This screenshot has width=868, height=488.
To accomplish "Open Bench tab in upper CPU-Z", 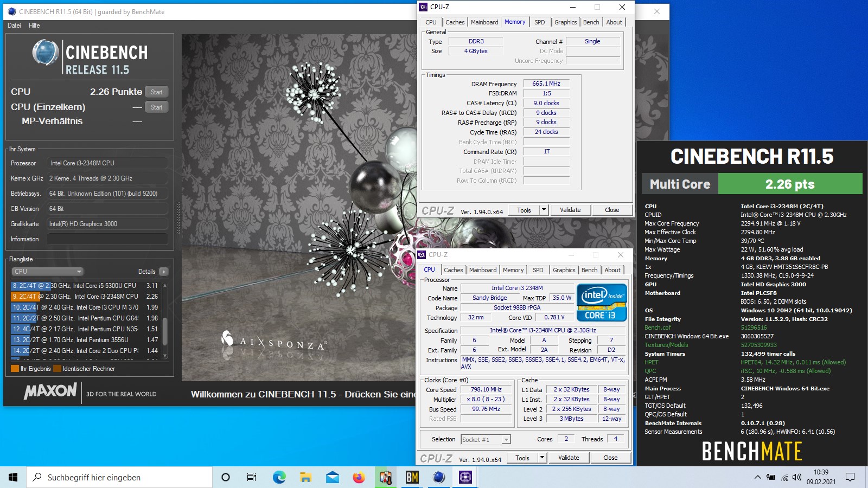I will tap(591, 22).
